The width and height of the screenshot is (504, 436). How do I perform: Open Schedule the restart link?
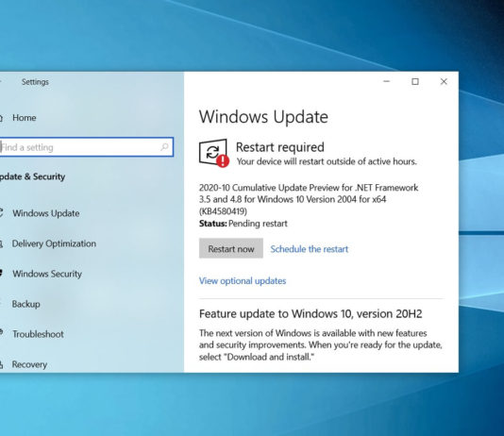310,249
